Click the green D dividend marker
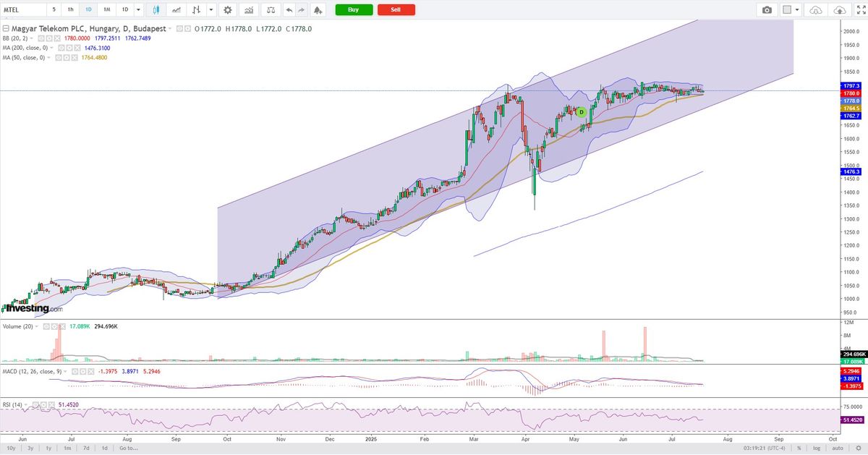This screenshot has height=455, width=868. point(580,112)
